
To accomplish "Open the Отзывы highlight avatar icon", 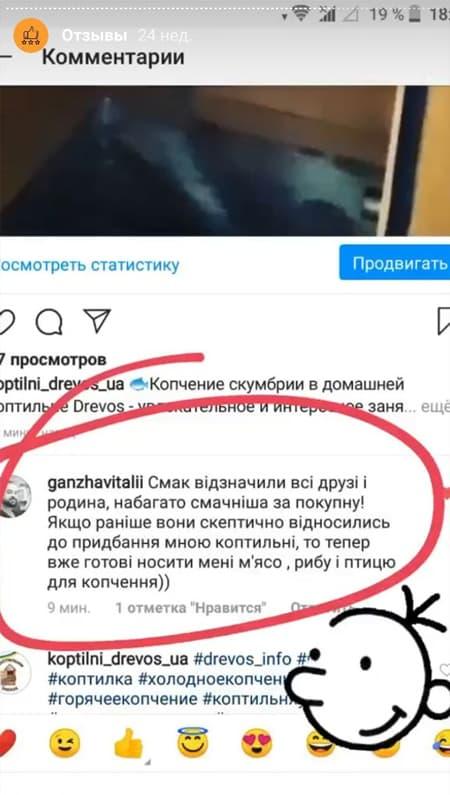I will point(31,35).
